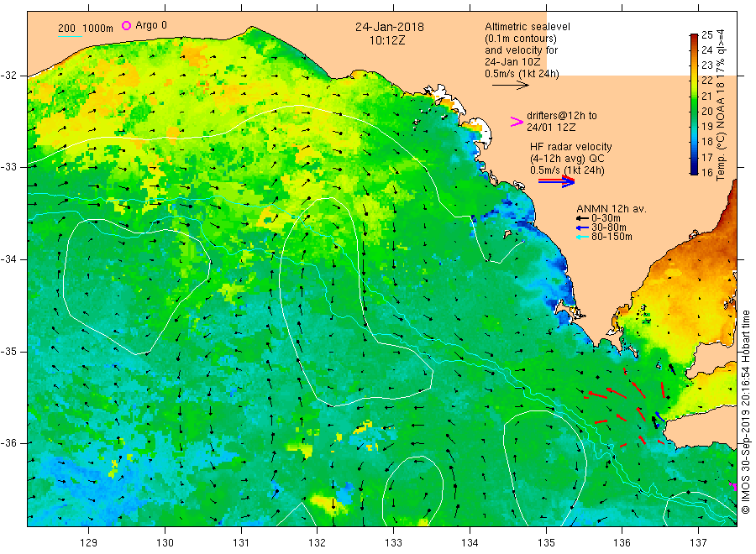Click the 'Argo 0' legend label
This screenshot has width=756, height=554.
tap(151, 25)
